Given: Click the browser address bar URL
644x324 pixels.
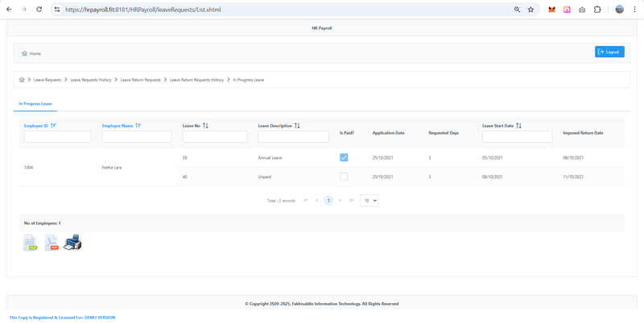Looking at the screenshot, I should point(143,10).
